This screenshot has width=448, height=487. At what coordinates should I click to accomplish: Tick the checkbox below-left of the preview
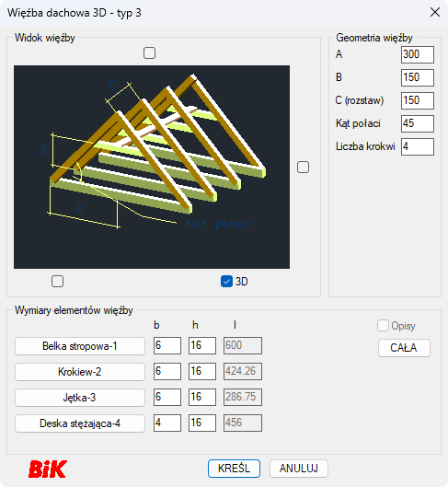(x=57, y=282)
